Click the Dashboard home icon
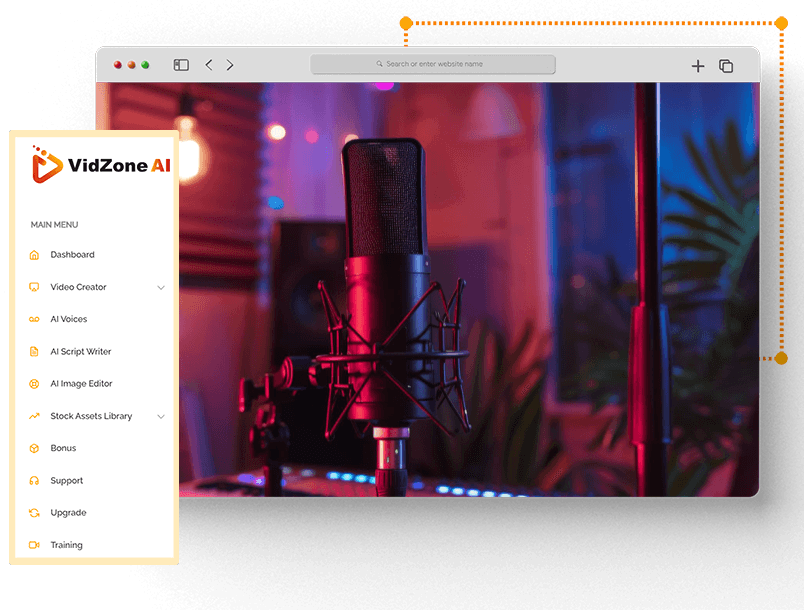Screen dimensions: 804x610 click(34, 255)
